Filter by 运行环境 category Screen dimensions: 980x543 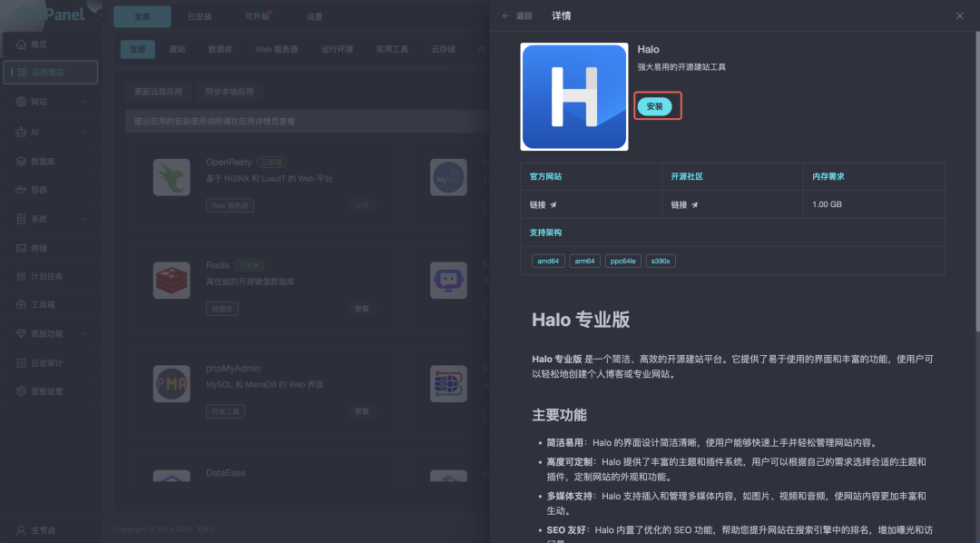point(338,49)
